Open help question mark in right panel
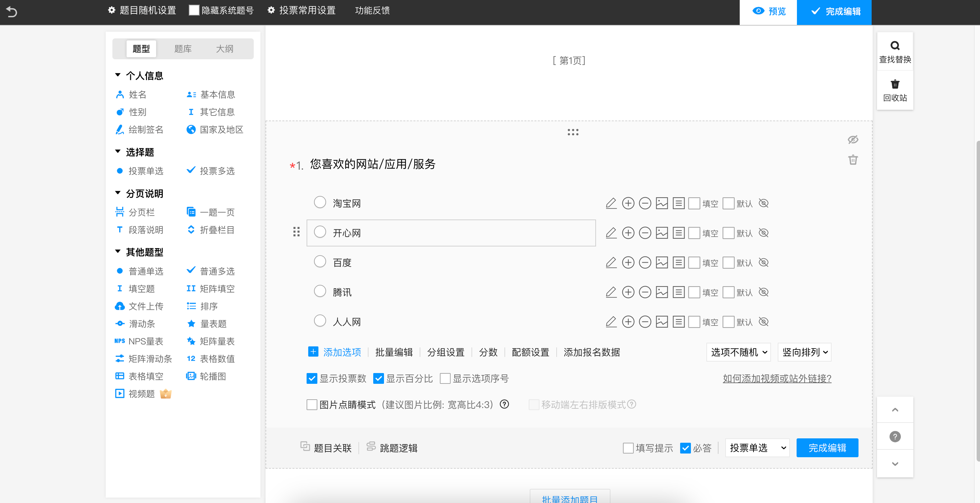 pyautogui.click(x=895, y=436)
